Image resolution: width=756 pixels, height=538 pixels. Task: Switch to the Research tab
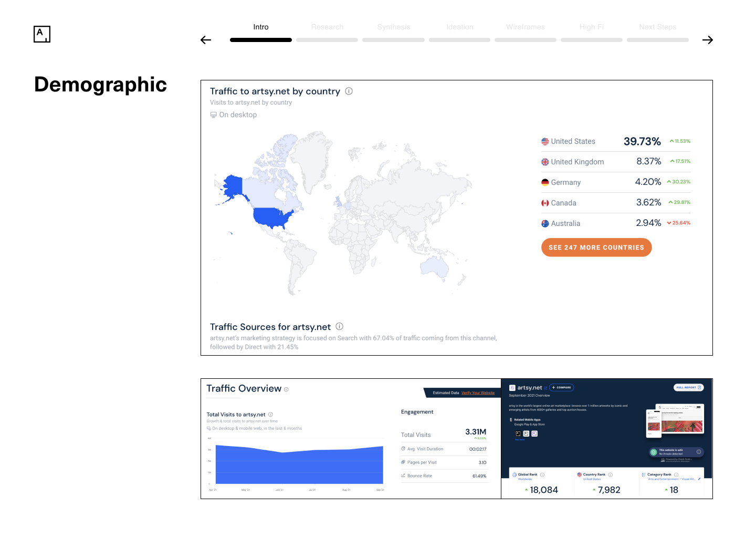click(327, 27)
